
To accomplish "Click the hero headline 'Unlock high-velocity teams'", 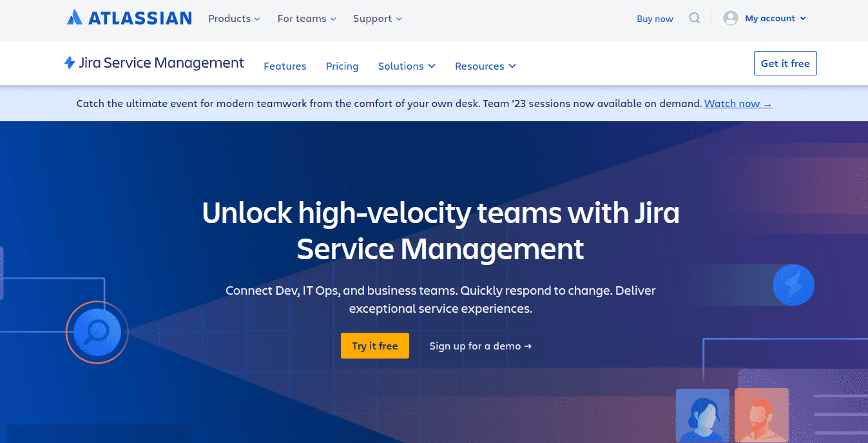I will click(x=441, y=230).
